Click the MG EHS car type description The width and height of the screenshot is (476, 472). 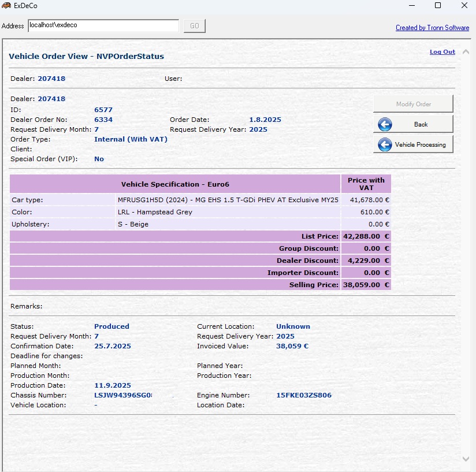pyautogui.click(x=228, y=200)
